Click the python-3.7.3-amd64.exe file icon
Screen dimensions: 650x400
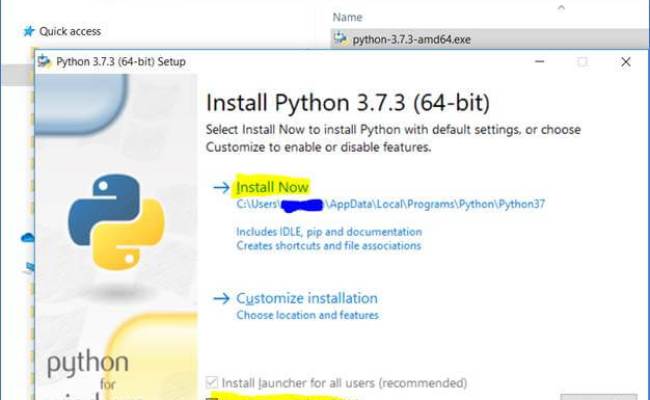[x=340, y=39]
